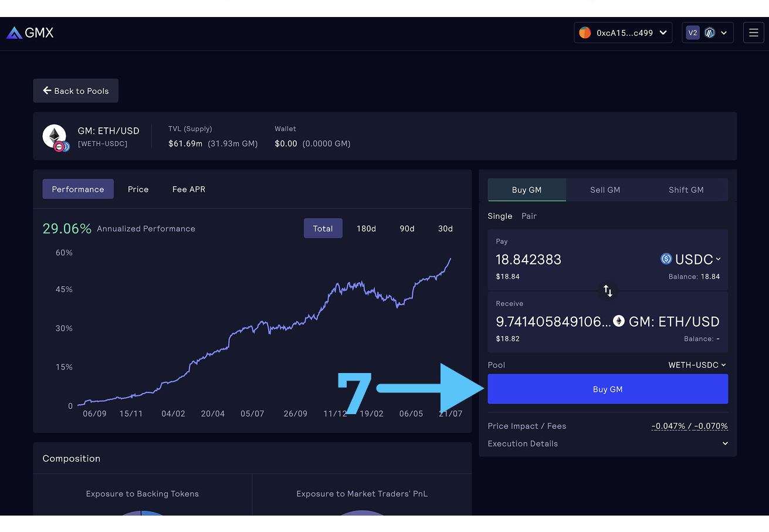Expand Execution Details section
The image size is (769, 532).
click(725, 443)
